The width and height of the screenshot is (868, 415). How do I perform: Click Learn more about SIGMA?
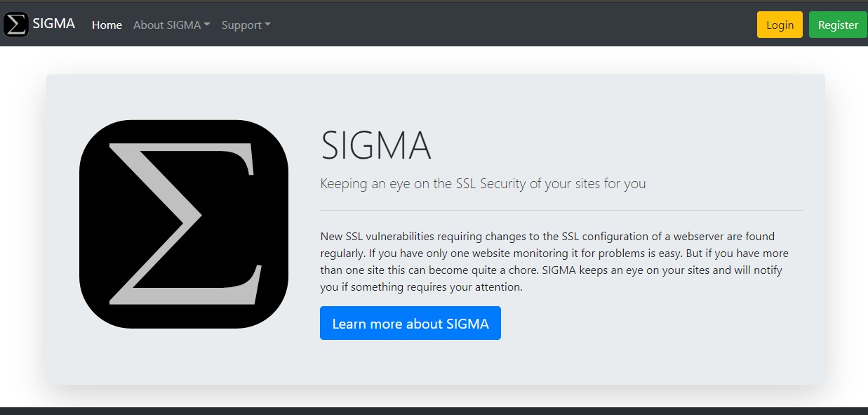(410, 323)
